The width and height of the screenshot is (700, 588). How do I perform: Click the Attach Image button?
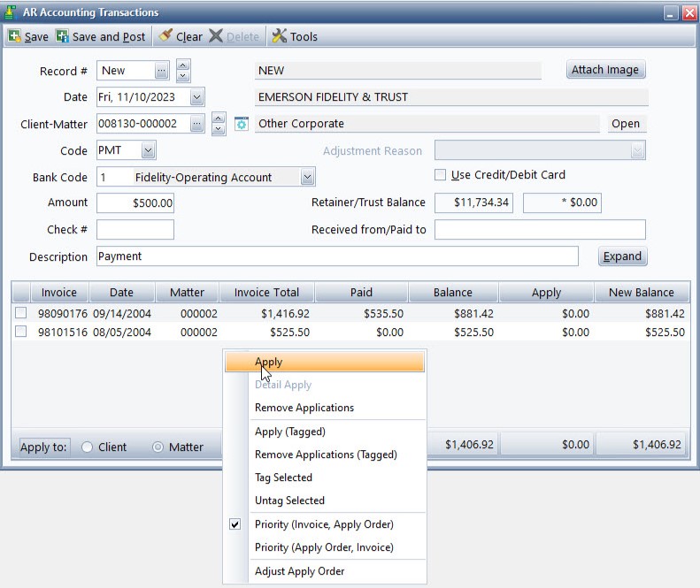click(605, 70)
